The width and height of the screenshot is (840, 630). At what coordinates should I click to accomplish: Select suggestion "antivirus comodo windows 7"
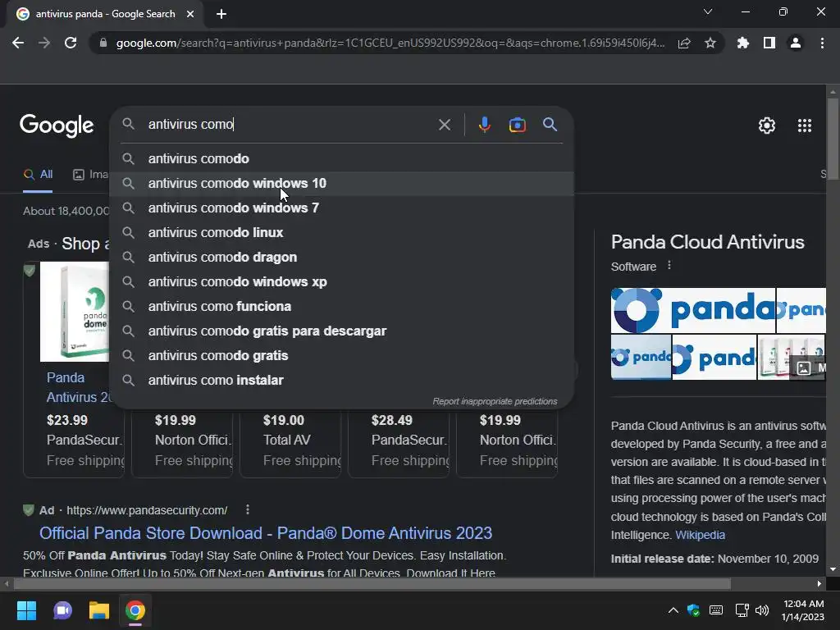342,208
